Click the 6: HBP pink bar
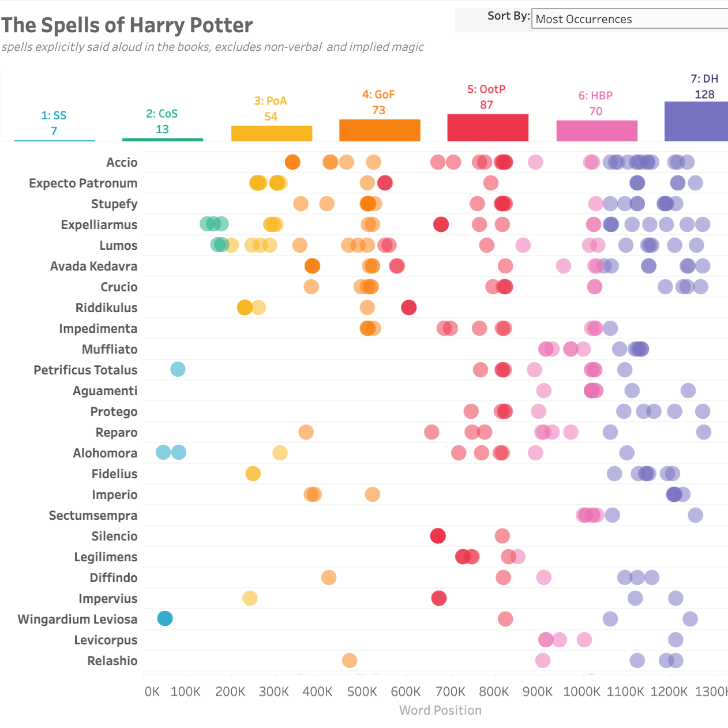The image size is (728, 728). coord(596,130)
